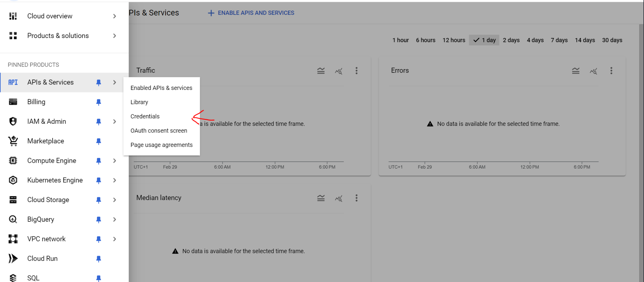Click the Kubernetes Engine icon
Screen dimensions: 644x282
click(x=13, y=180)
